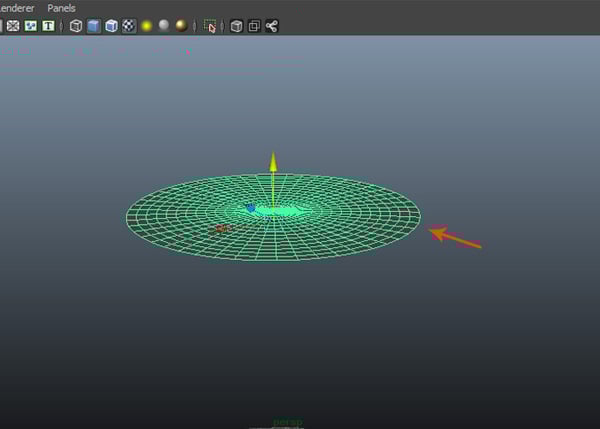Click the blue Z-axis manipulator handle
Screen dimensions: 600x429
click(x=250, y=208)
